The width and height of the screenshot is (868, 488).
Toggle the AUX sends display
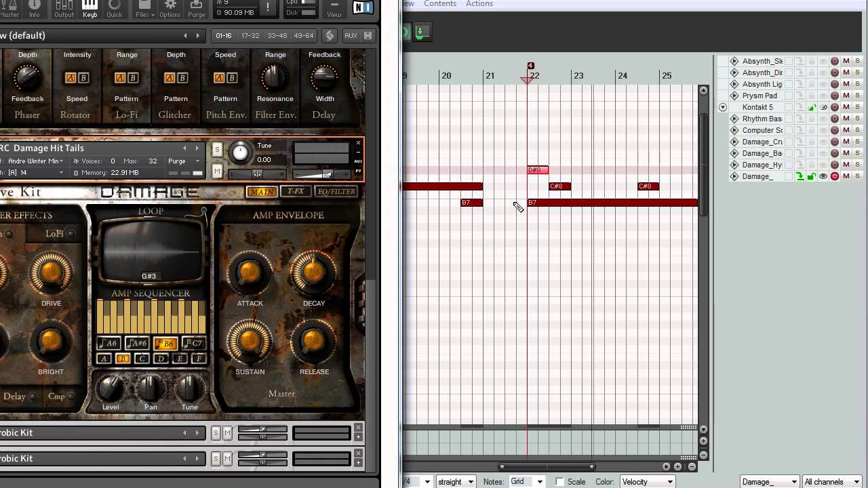click(x=351, y=35)
